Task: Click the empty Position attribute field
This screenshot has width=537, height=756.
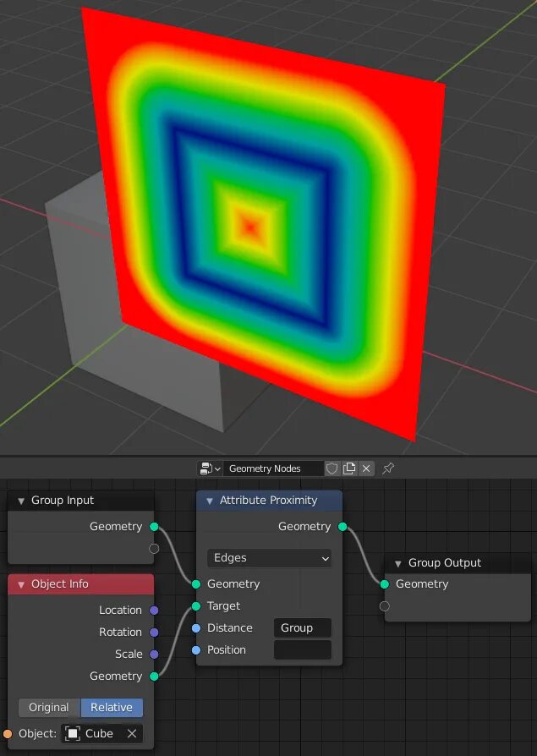Action: 302,650
